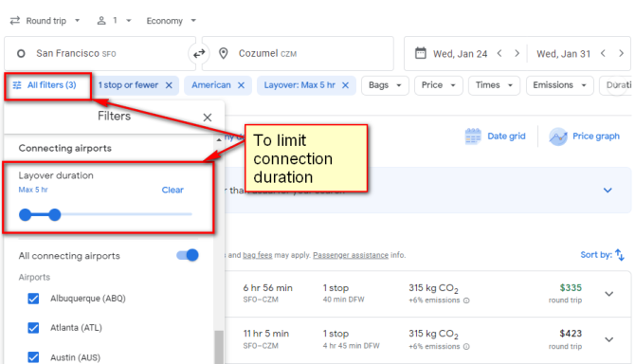The height and width of the screenshot is (364, 635).
Task: Go to previous return date from Jan 31
Action: pyautogui.click(x=603, y=53)
